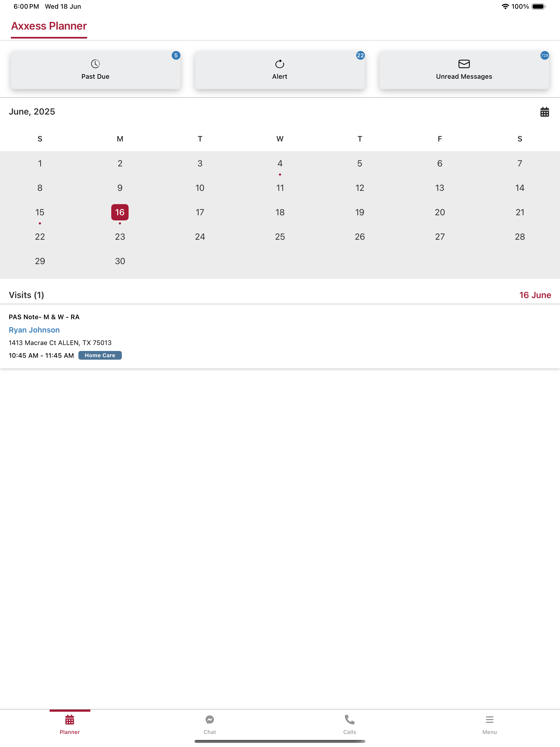Select June 20 on the calendar
Screen dimensions: 560x747
440,213
